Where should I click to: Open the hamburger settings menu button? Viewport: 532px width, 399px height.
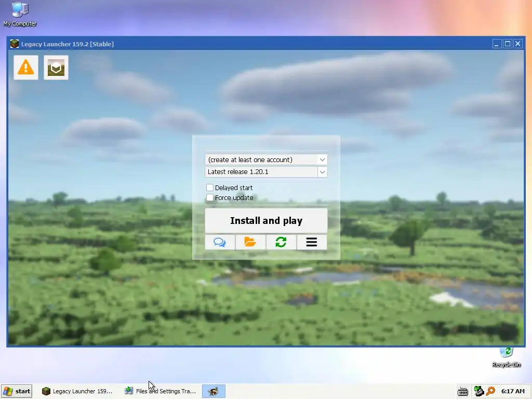click(x=312, y=242)
